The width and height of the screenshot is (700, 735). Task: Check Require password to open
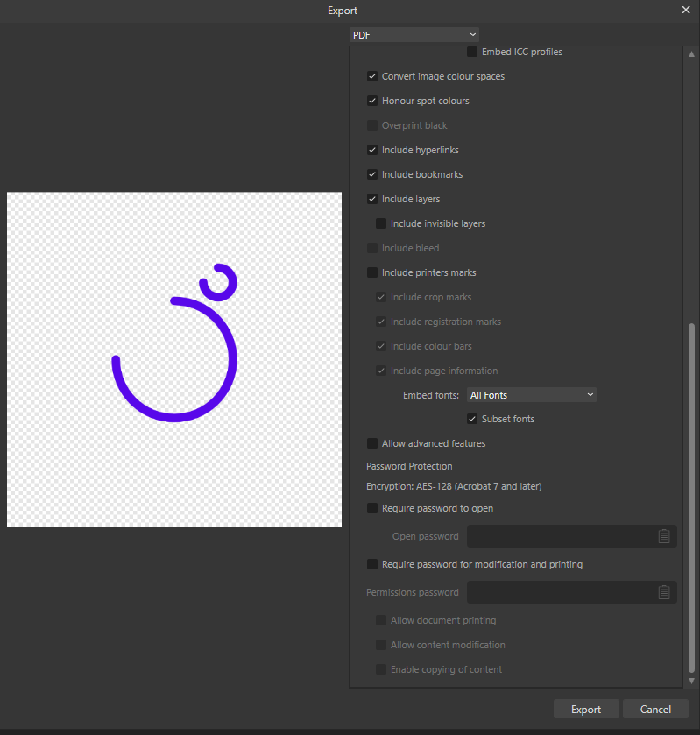click(x=372, y=508)
